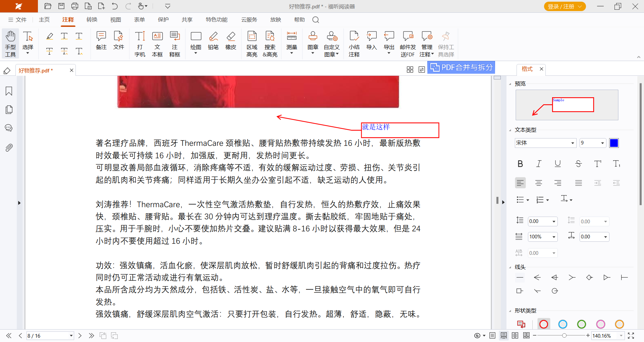Image resolution: width=644 pixels, height=342 pixels.
Task: Click the blue font color swatch
Action: click(x=614, y=143)
